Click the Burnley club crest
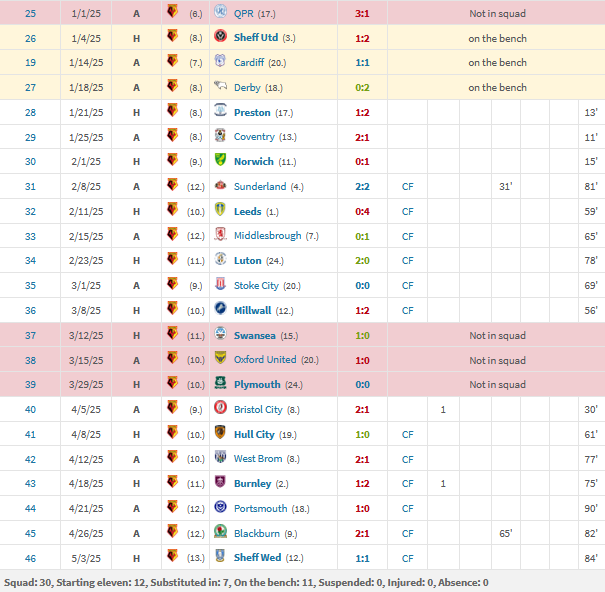 point(220,482)
